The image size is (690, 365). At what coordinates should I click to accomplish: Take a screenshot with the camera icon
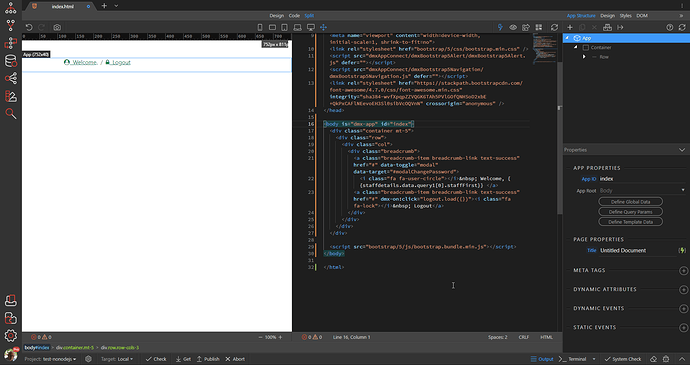[x=57, y=27]
